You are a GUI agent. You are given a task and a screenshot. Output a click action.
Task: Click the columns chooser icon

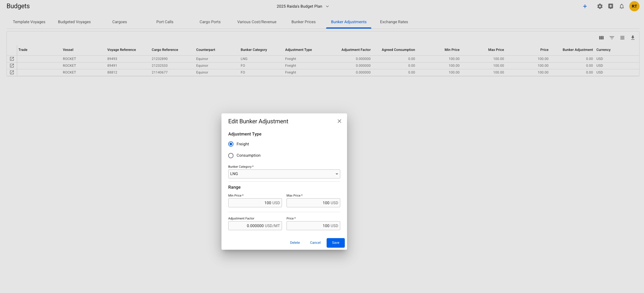[x=601, y=38]
